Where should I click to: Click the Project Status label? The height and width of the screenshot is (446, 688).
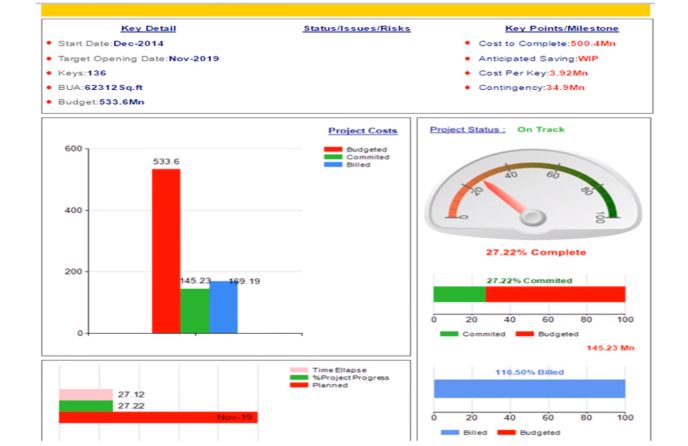(467, 130)
